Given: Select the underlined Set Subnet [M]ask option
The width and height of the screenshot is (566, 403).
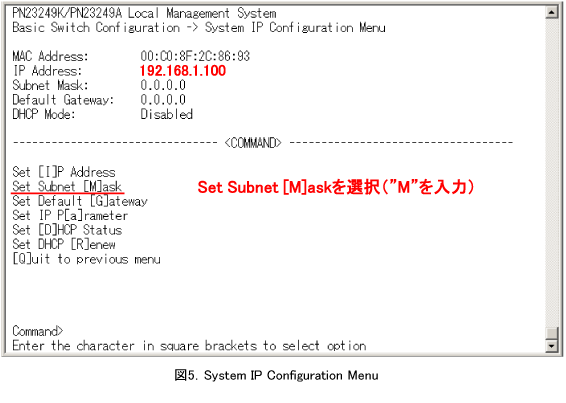Looking at the screenshot, I should pos(67,187).
